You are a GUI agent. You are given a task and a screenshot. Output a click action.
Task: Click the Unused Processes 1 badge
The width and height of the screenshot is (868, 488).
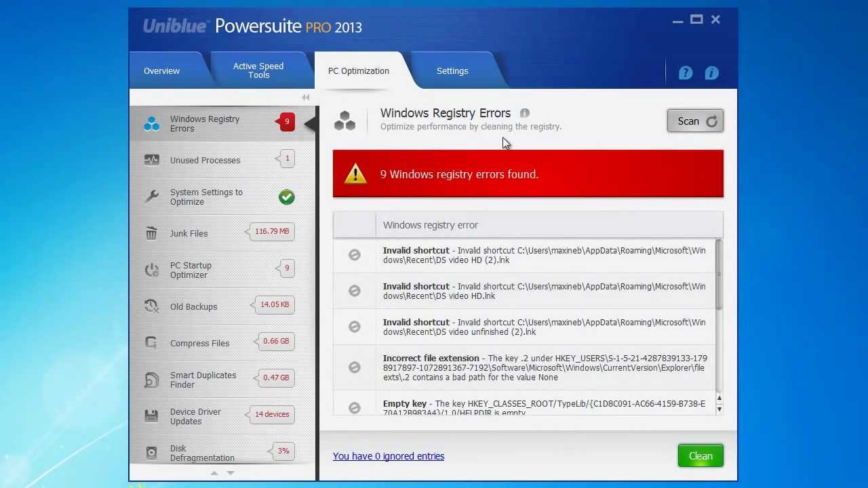(x=285, y=159)
